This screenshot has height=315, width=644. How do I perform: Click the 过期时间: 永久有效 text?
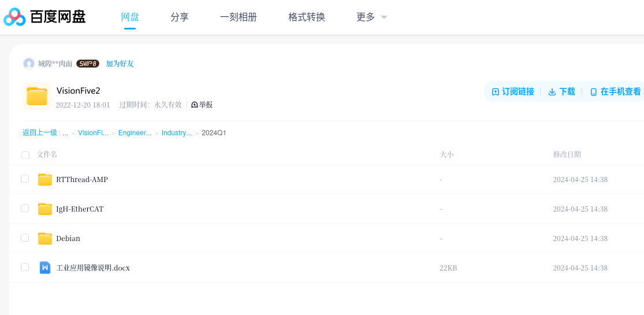pyautogui.click(x=151, y=105)
